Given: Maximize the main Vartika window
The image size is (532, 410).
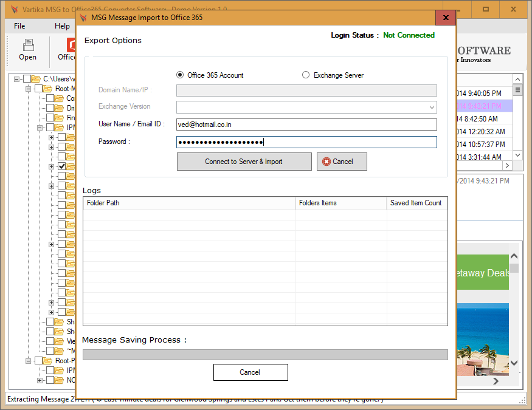Looking at the screenshot, I should [x=486, y=9].
